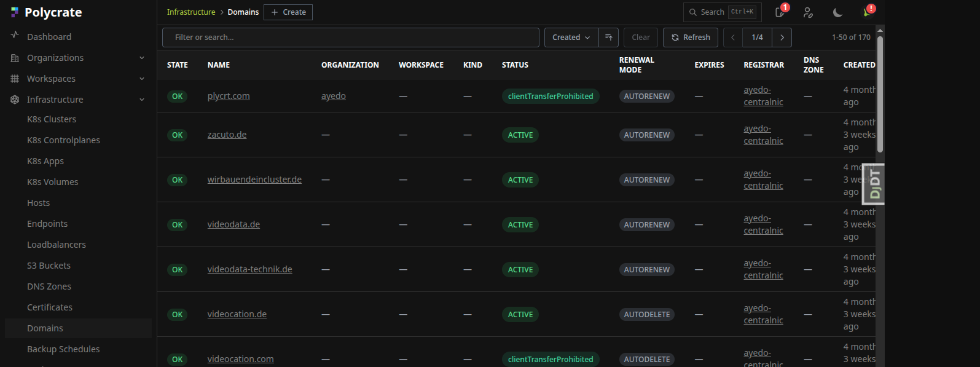Open the videocation.de domain link

click(x=237, y=314)
